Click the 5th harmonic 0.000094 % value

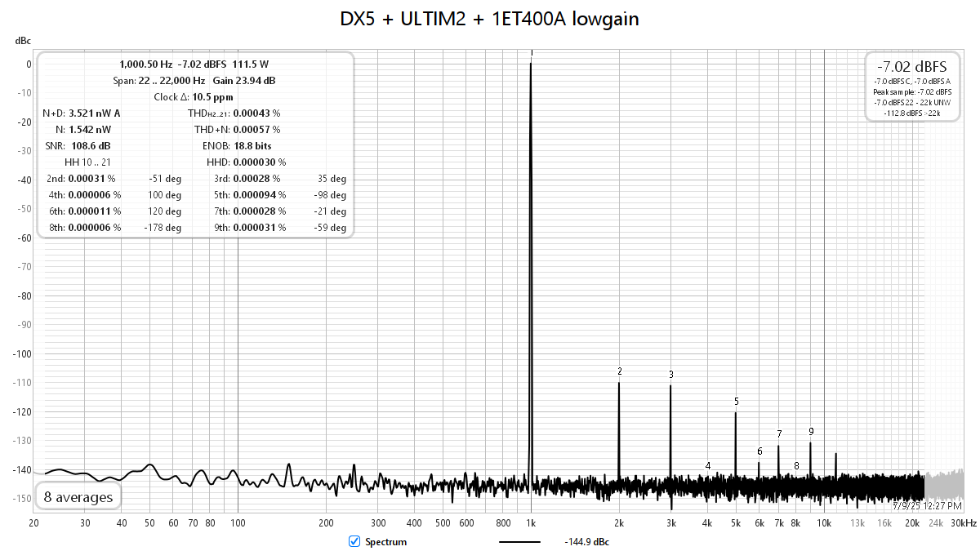[x=260, y=194]
